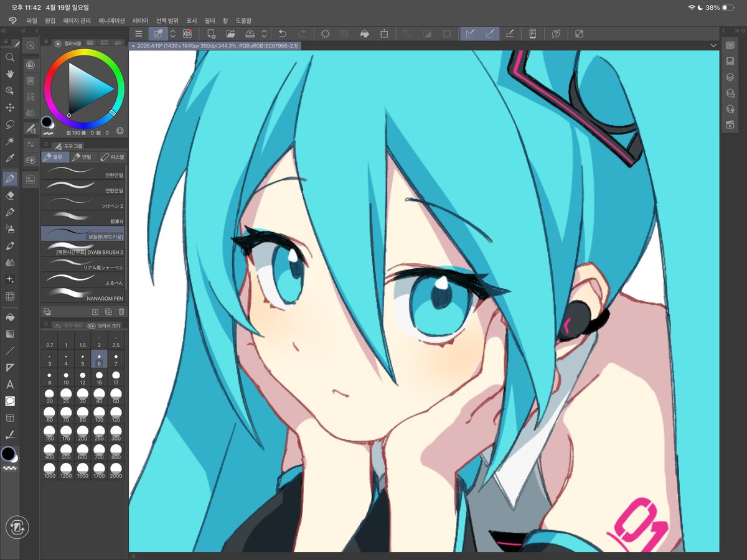This screenshot has height=560, width=747.
Task: Click the Fill bucket icon in command bar
Action: [x=365, y=34]
